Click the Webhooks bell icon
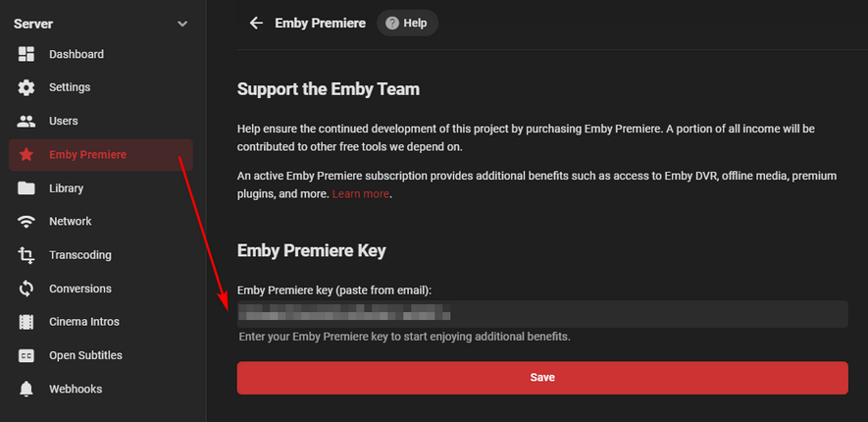868x422 pixels. click(26, 390)
